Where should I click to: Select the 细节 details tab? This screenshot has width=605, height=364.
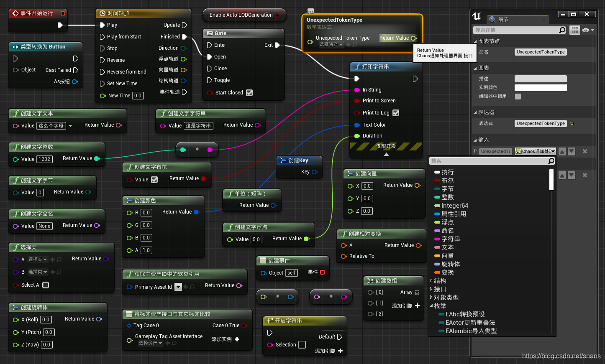[x=518, y=20]
